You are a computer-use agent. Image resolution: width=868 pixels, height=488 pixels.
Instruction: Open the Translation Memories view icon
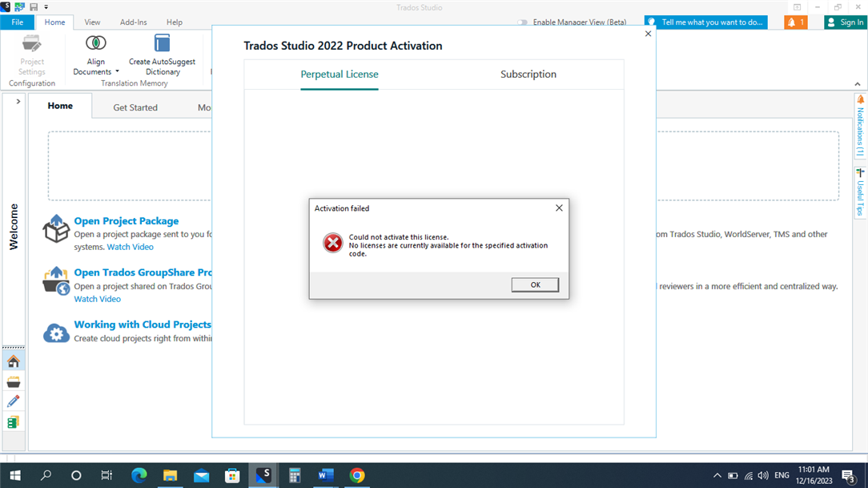(x=14, y=422)
